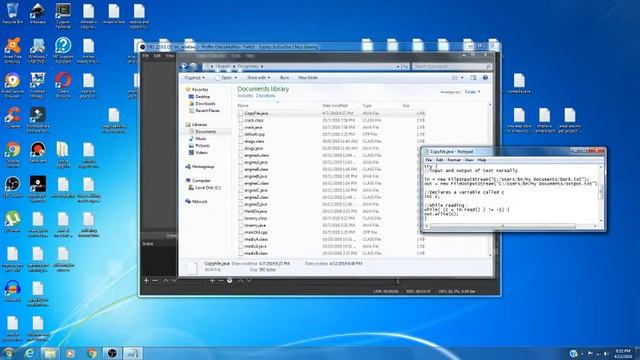The width and height of the screenshot is (640, 360).
Task: Click New folder in Explorer toolbar
Action: pyautogui.click(x=308, y=78)
